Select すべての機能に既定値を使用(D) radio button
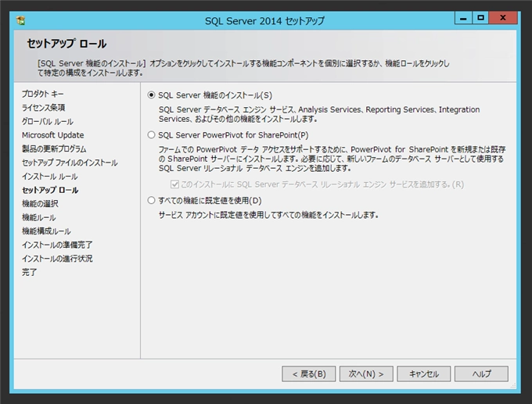The height and width of the screenshot is (404, 532). click(x=151, y=200)
